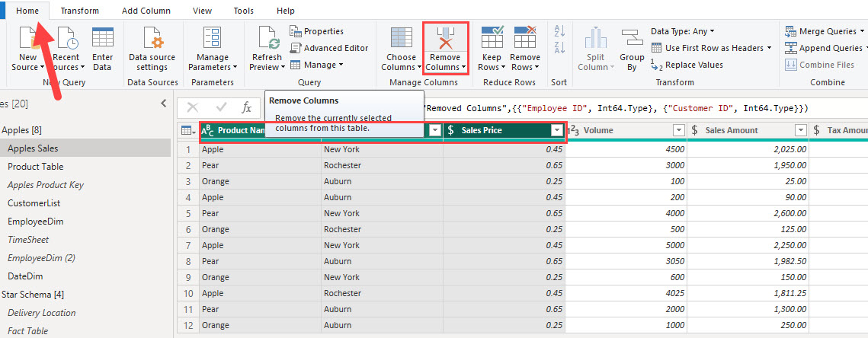Open the Advanced Editor
This screenshot has height=338, width=868.
328,48
